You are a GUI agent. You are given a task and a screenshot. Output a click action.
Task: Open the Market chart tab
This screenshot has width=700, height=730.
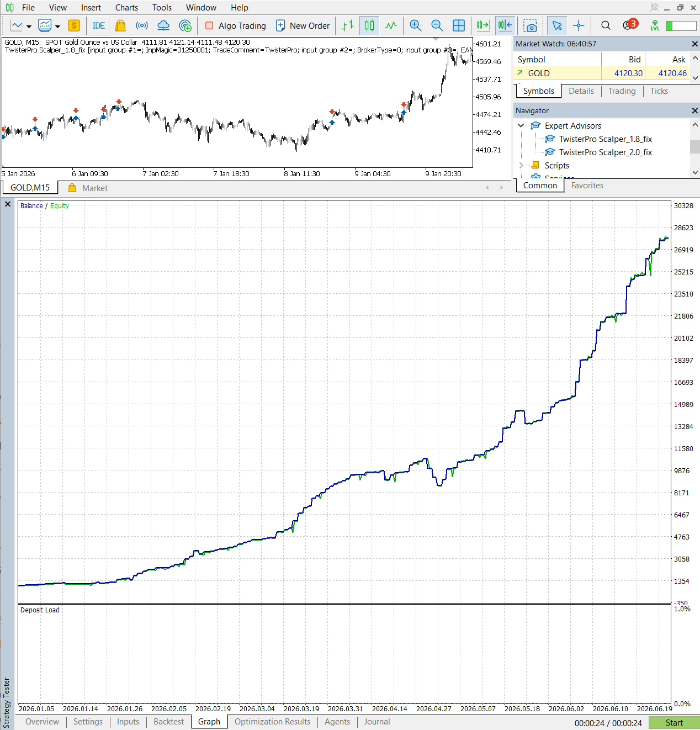(88, 188)
